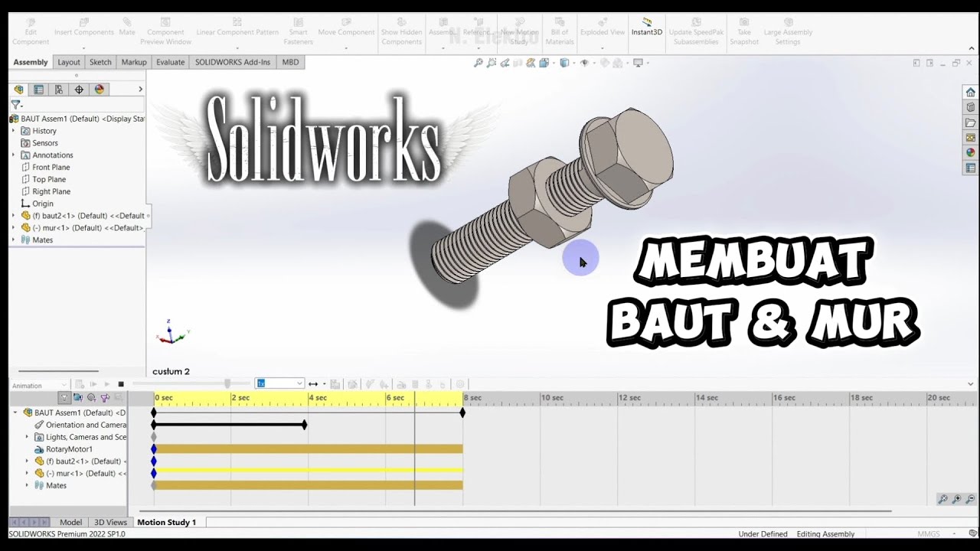Open Appearances task pane color ball

pos(970,153)
